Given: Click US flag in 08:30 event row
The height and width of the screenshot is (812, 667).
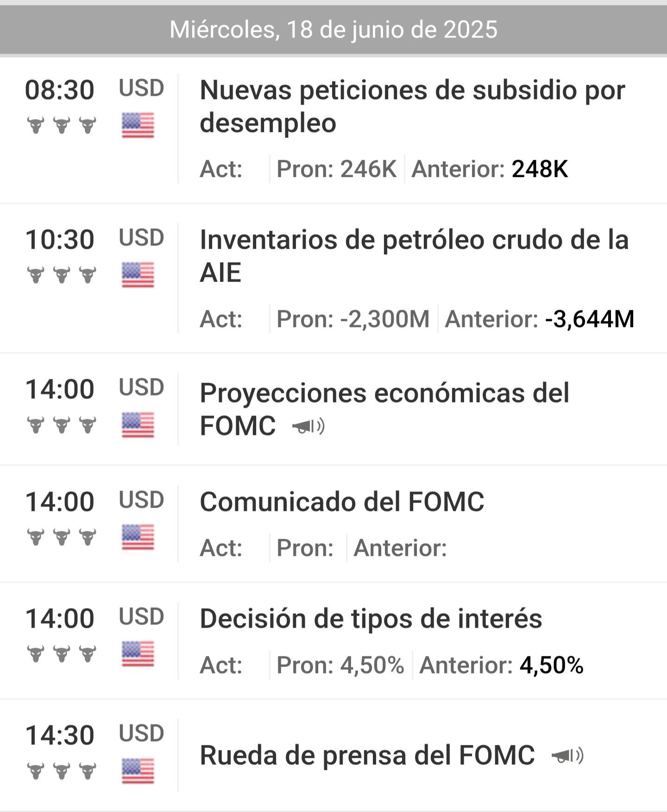Looking at the screenshot, I should point(138,126).
